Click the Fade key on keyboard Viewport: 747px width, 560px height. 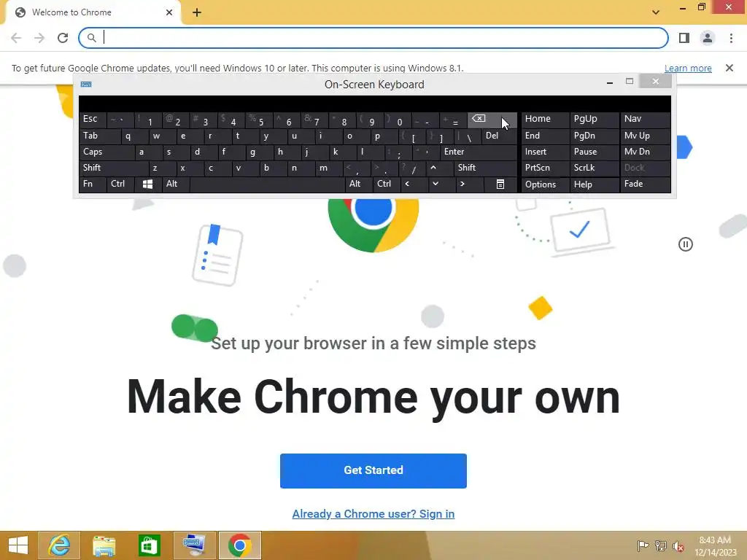[x=645, y=184]
